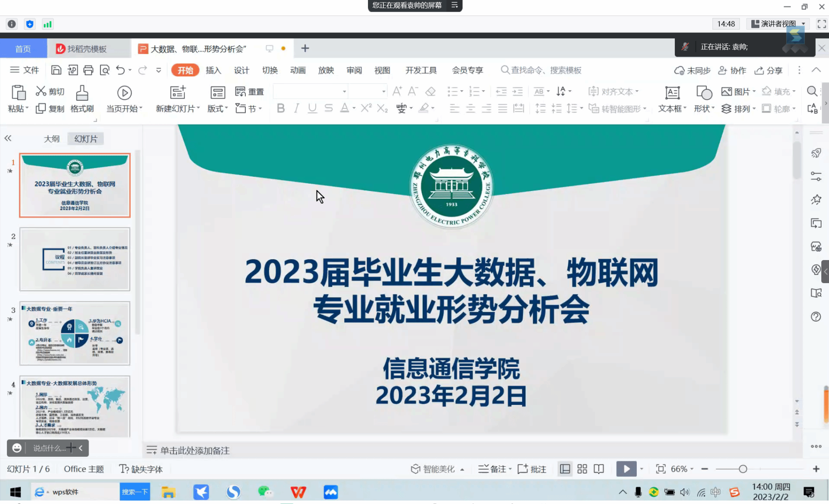Click the 未同步 sync status button
Screen dimensions: 829x504
(x=692, y=70)
